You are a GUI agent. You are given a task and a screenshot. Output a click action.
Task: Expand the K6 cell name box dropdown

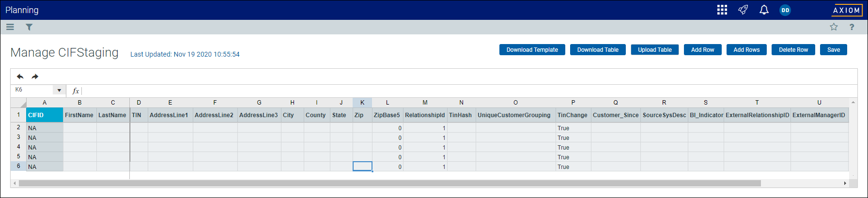pos(59,90)
